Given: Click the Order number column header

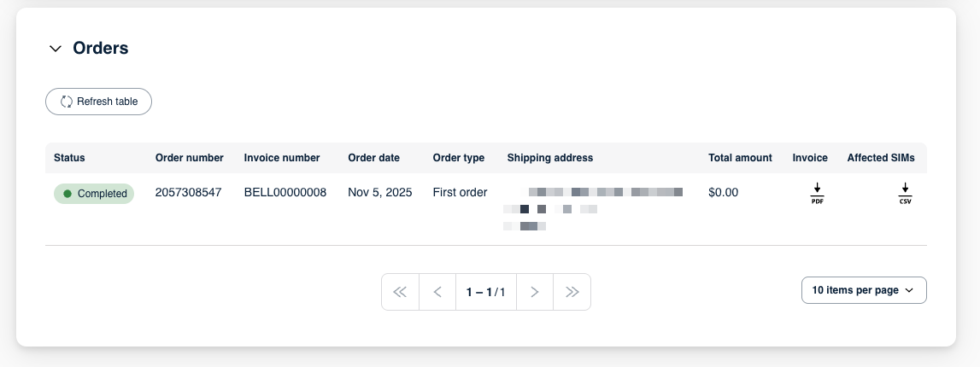Looking at the screenshot, I should point(190,158).
